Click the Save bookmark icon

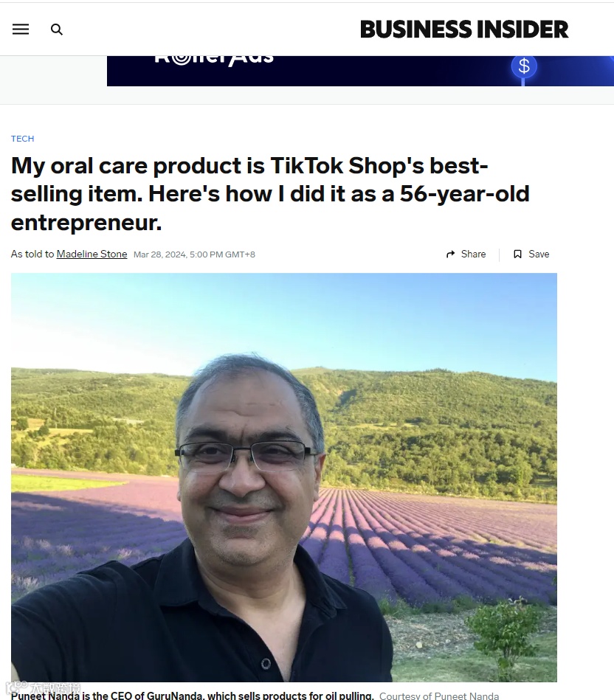(x=517, y=254)
